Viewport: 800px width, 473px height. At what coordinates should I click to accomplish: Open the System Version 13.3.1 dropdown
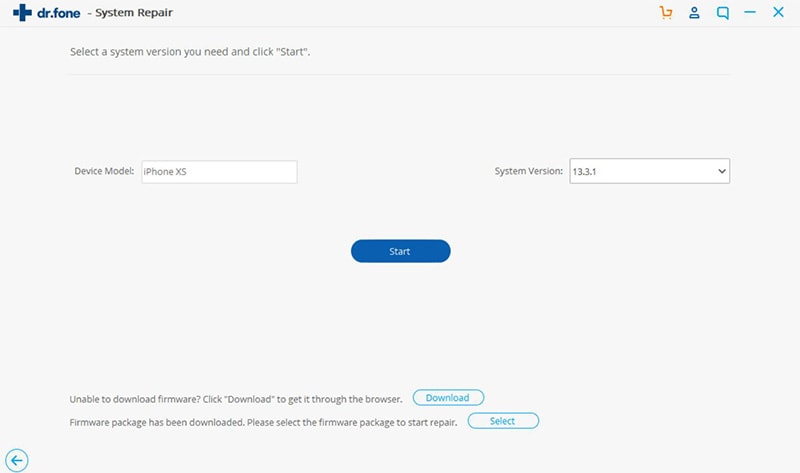649,171
